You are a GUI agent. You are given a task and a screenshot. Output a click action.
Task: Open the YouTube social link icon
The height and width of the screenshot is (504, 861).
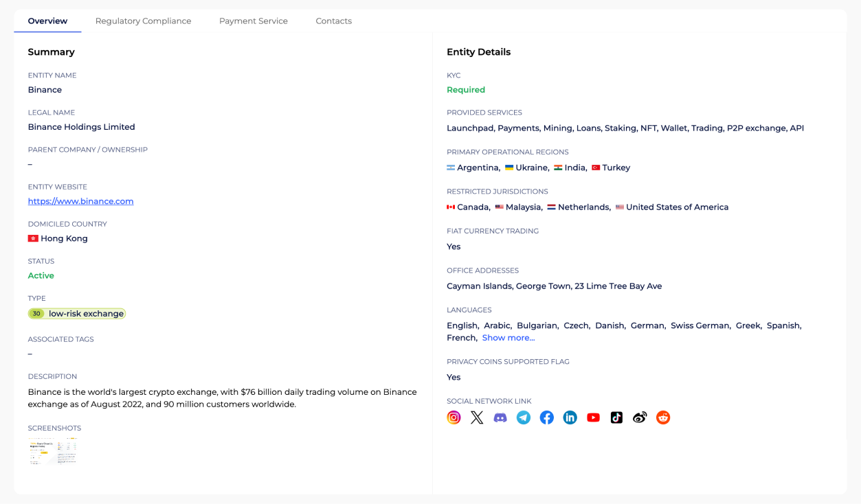594,417
